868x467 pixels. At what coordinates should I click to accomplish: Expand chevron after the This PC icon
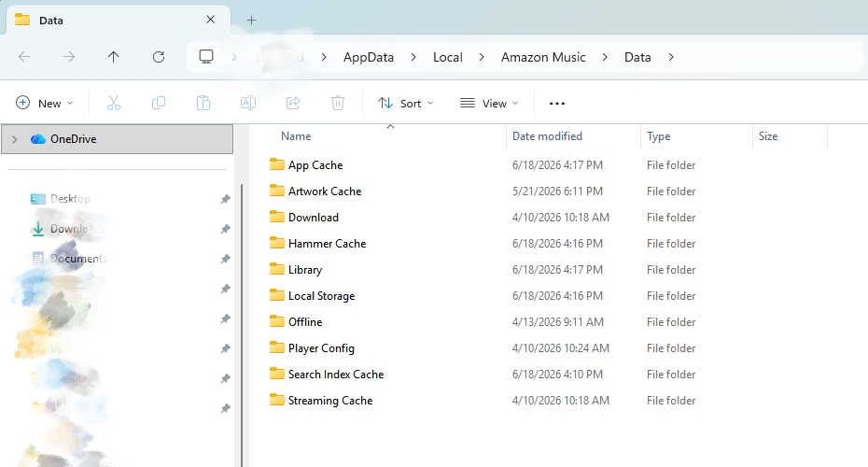[x=234, y=57]
